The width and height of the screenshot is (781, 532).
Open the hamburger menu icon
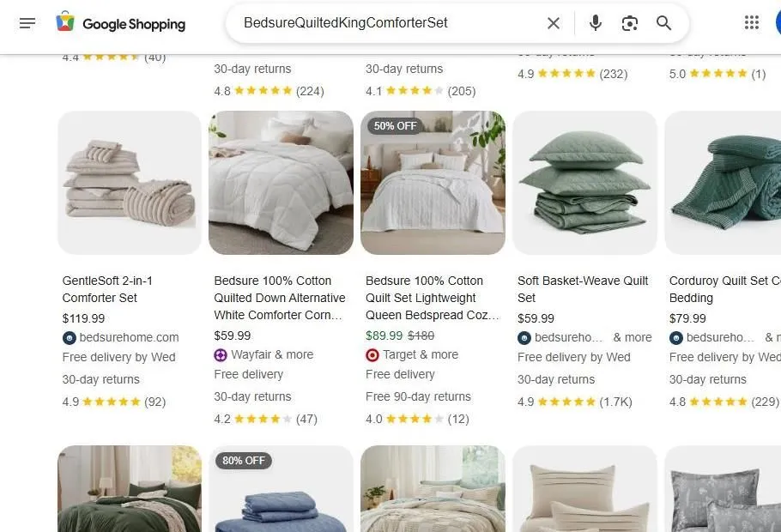pyautogui.click(x=27, y=23)
